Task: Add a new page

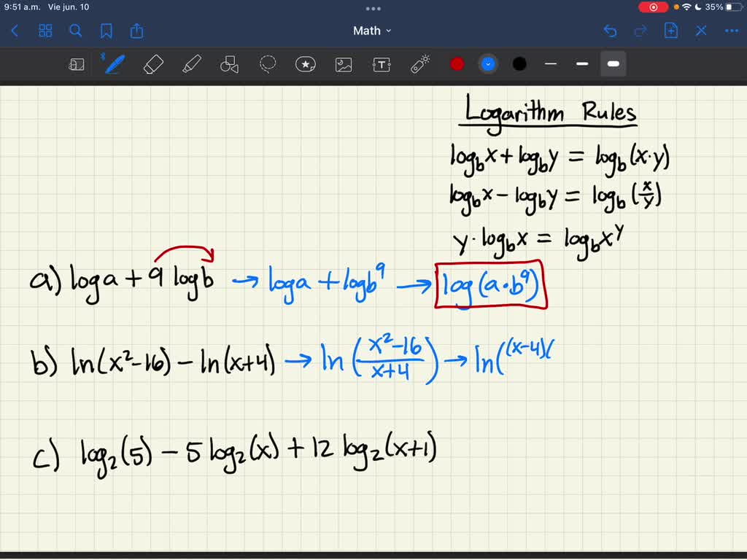Action: pyautogui.click(x=670, y=31)
